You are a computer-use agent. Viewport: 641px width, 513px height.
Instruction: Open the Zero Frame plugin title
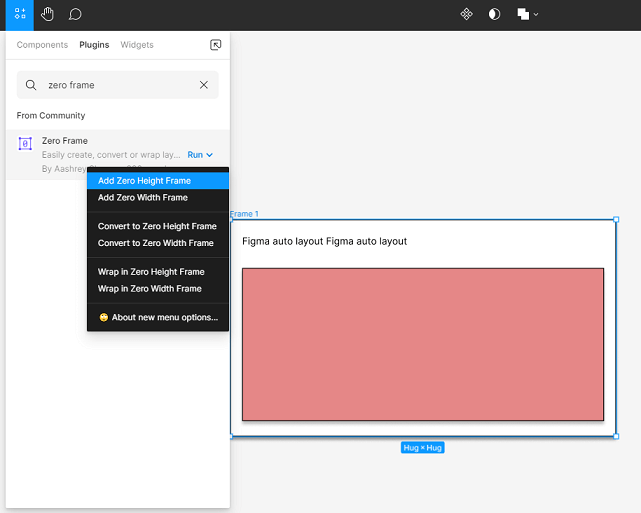click(x=65, y=141)
